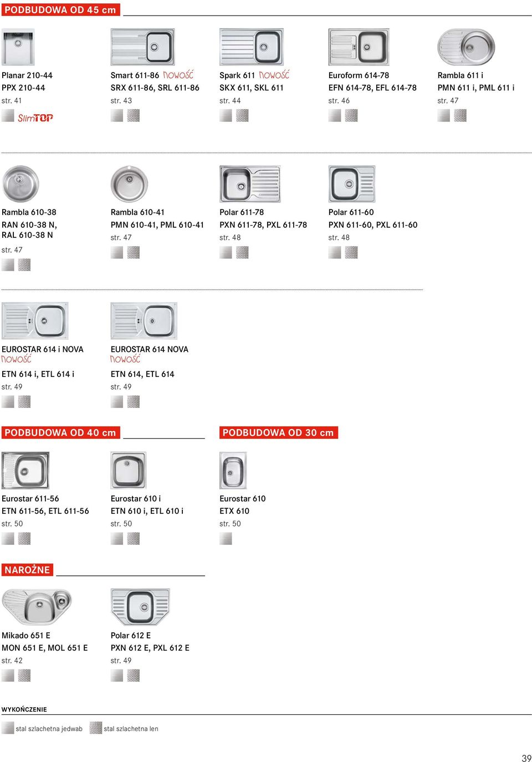The image size is (532, 762).
Task: Click the Planar 210-44 sink image
Action: coord(18,47)
